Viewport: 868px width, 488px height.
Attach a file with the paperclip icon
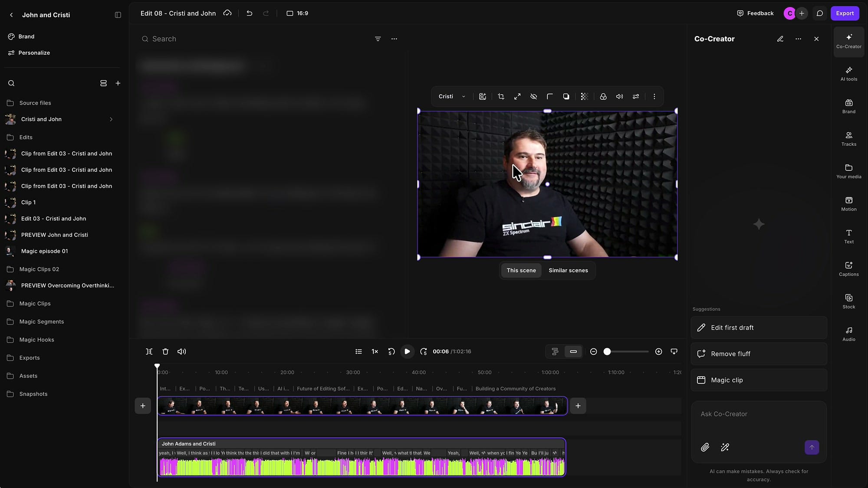(x=705, y=447)
